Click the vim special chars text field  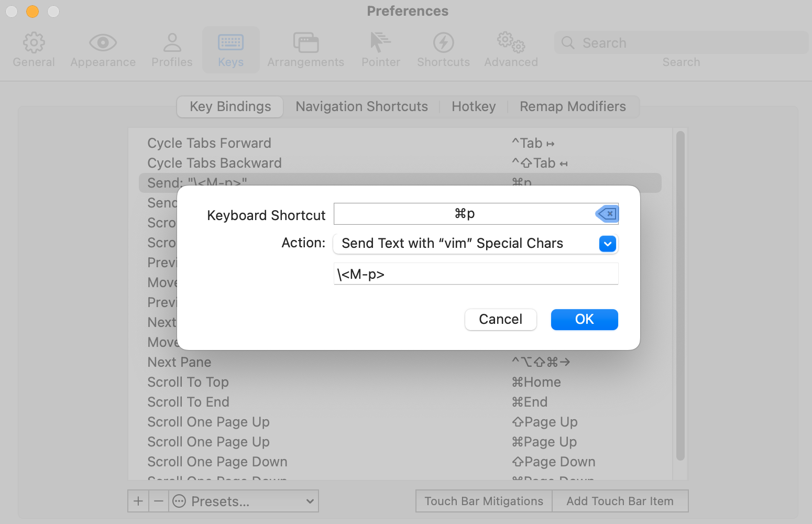click(476, 274)
